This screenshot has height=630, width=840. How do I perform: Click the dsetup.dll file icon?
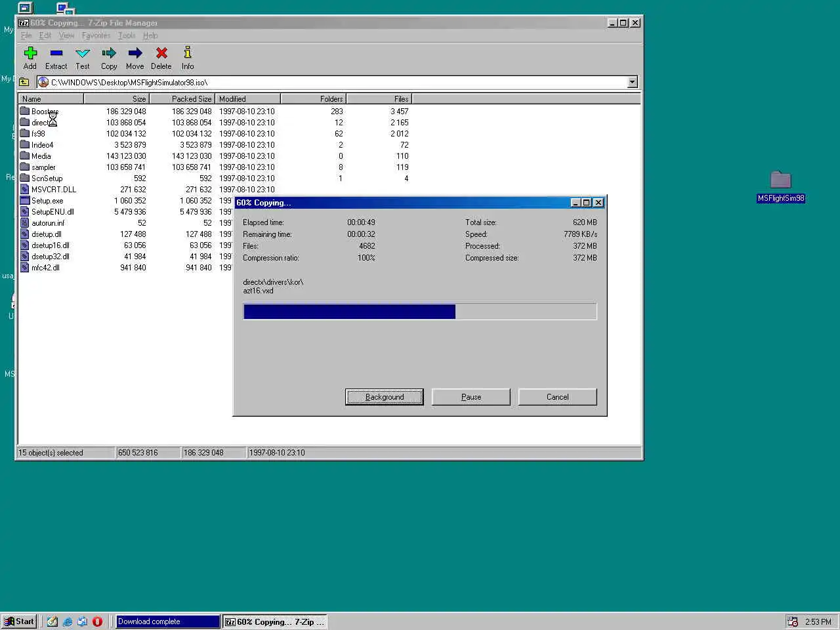point(25,234)
